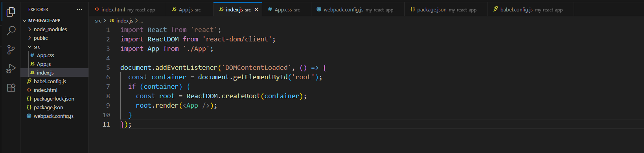This screenshot has height=153, width=644.
Task: Click createRoot on line 8
Action: coord(241,96)
